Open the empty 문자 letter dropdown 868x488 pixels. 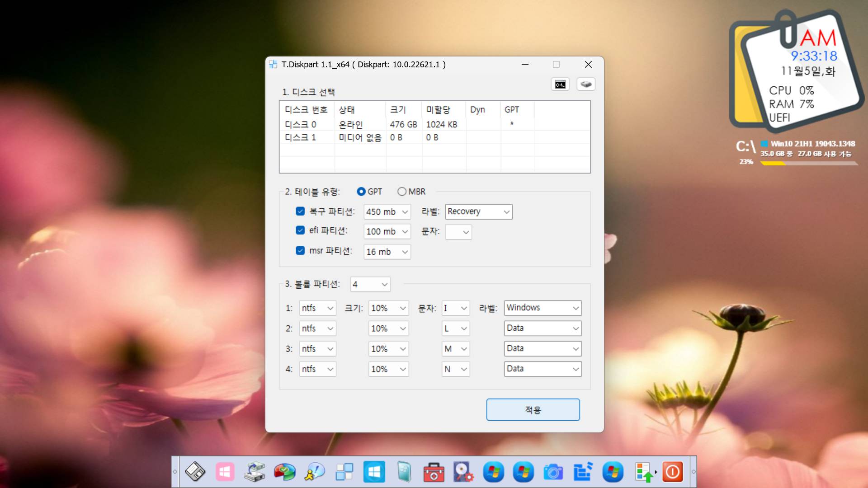point(458,232)
